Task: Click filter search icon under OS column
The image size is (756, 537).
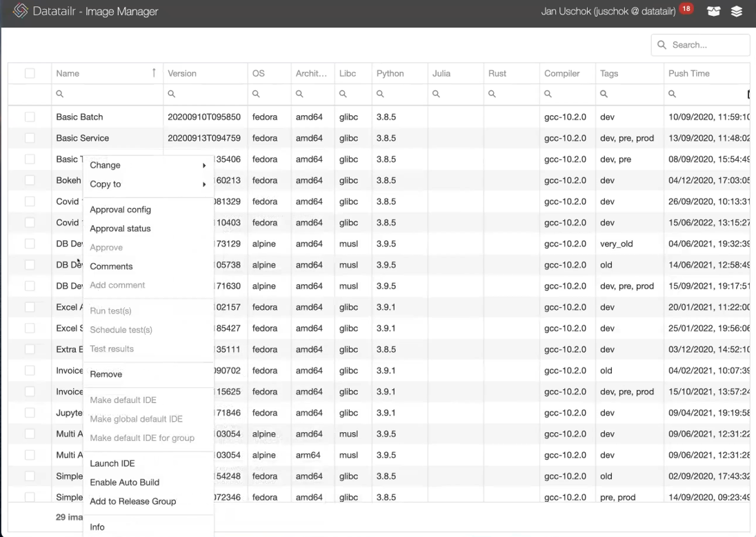Action: (256, 94)
